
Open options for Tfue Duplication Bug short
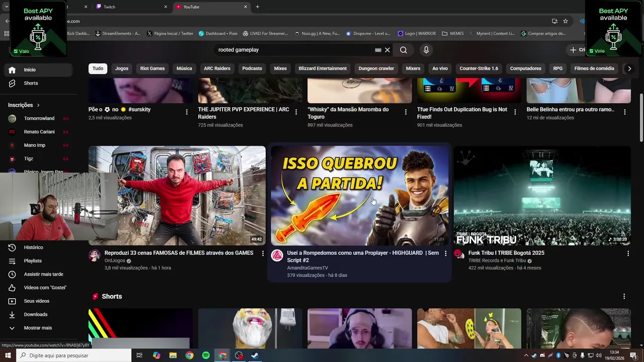click(x=515, y=112)
